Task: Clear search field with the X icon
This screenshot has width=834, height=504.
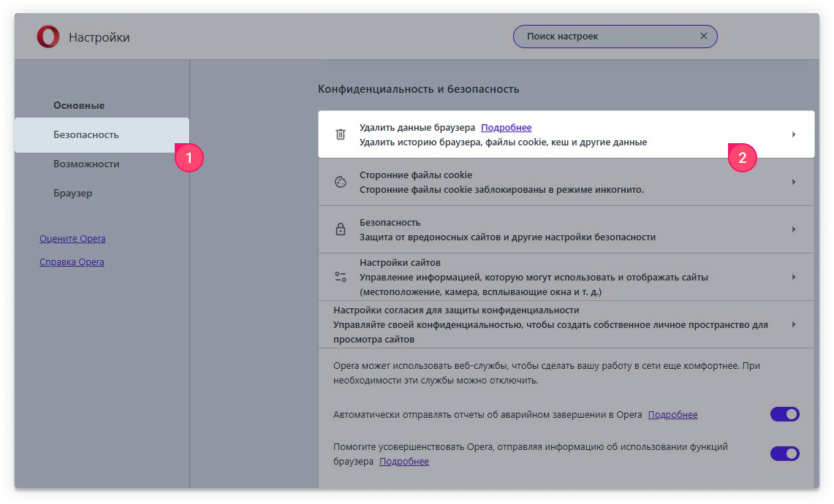Action: [x=703, y=37]
